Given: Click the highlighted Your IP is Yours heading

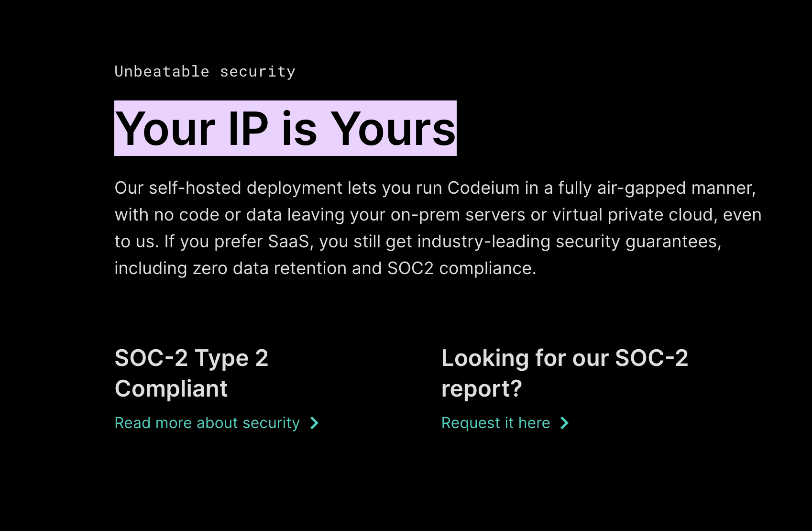Looking at the screenshot, I should pos(285,128).
